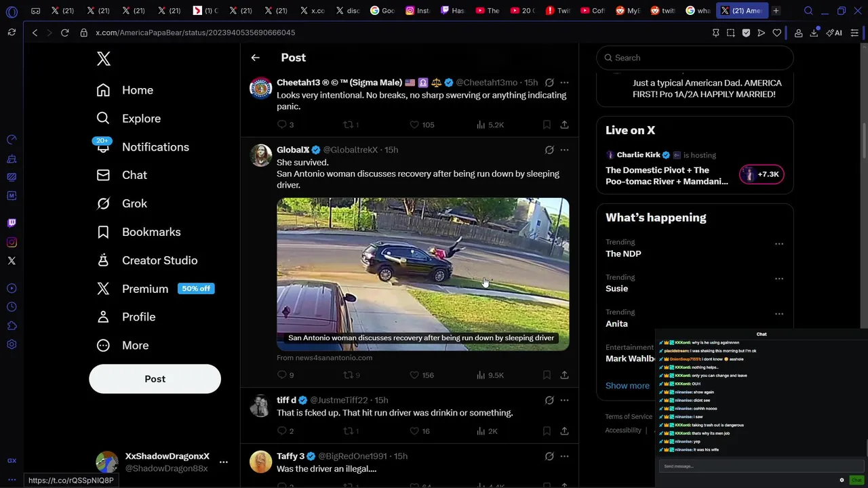Click the big Post button

pos(155,379)
